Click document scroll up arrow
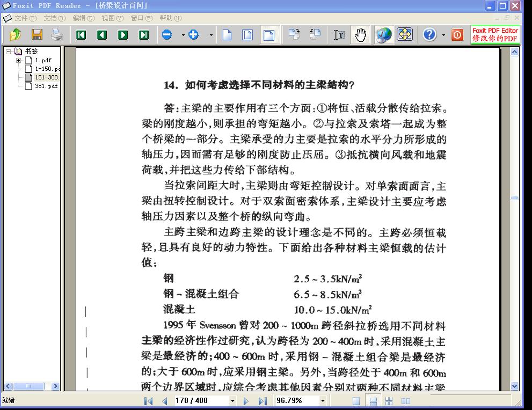The image size is (532, 410). pos(514,52)
